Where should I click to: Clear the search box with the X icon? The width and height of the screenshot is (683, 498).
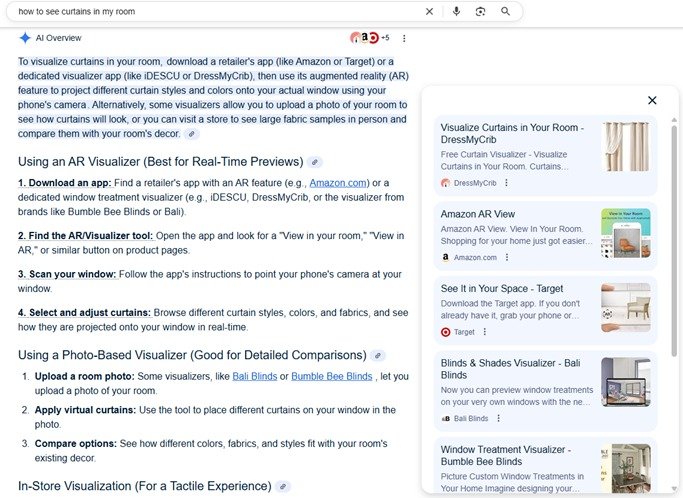click(429, 12)
